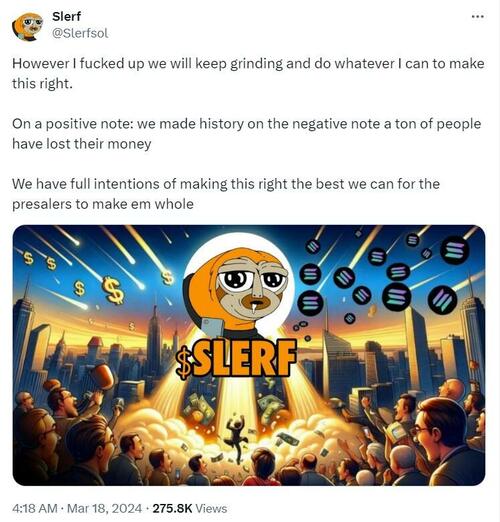Click the slanted-stripe Solana coin at right

click(x=442, y=300)
